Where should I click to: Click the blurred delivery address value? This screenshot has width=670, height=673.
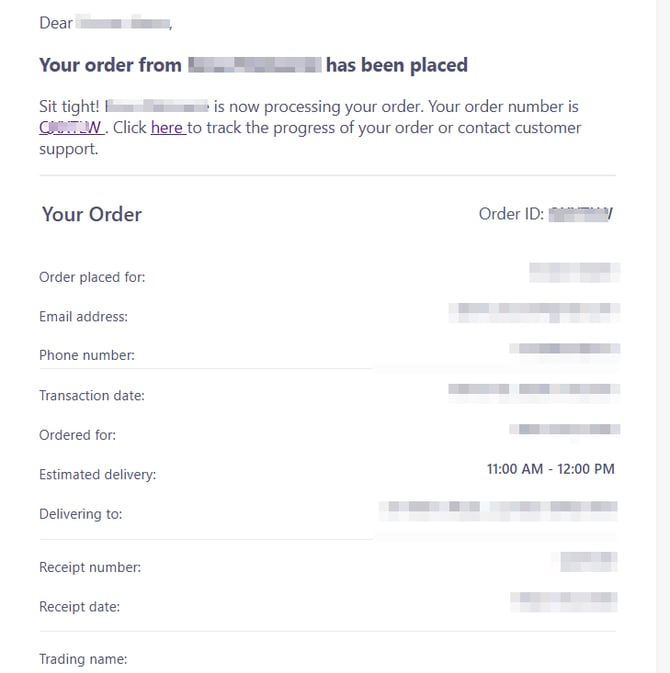coord(499,509)
